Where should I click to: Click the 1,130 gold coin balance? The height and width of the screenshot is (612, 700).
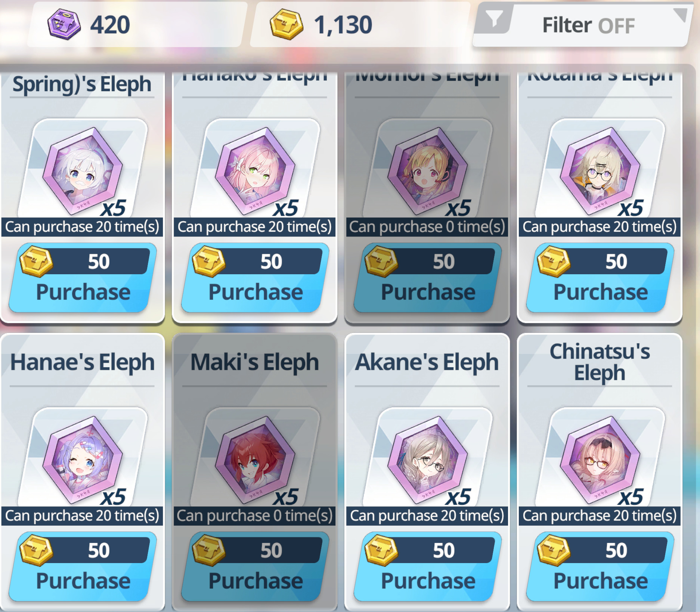click(x=343, y=25)
